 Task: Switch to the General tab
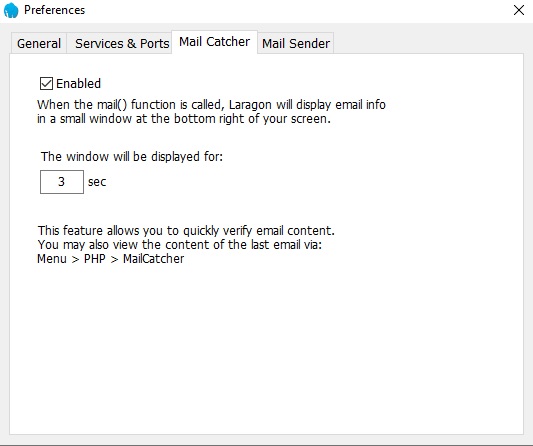pos(39,44)
